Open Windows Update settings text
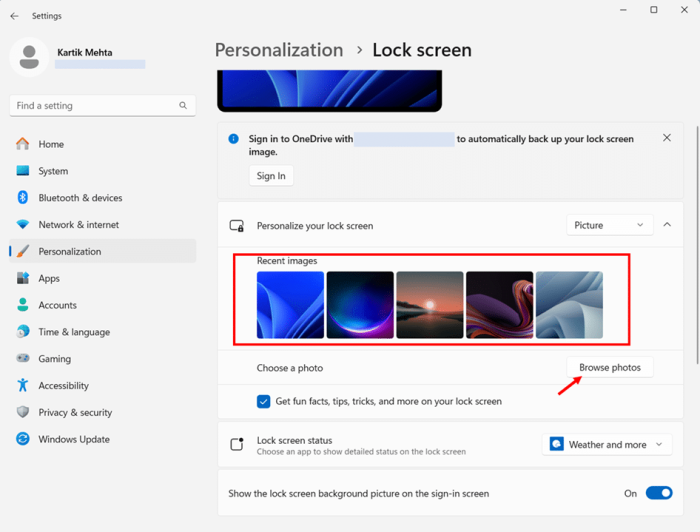This screenshot has height=532, width=700. pos(74,439)
